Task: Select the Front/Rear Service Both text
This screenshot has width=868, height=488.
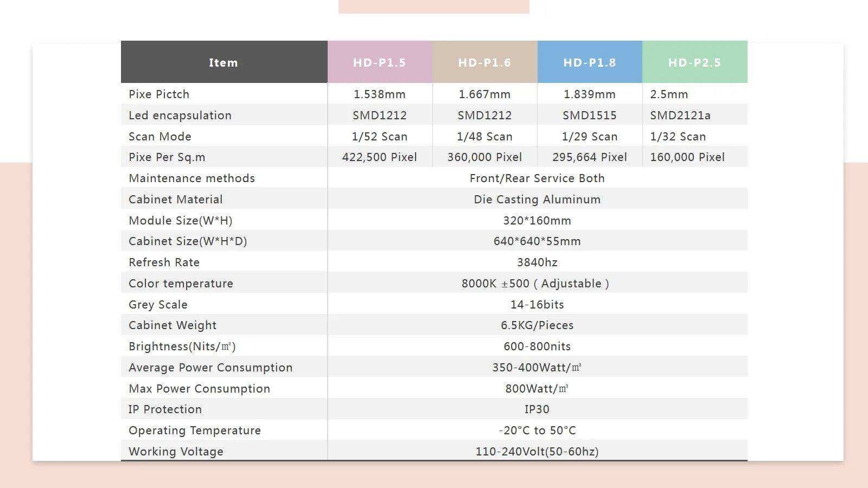Action: click(537, 178)
